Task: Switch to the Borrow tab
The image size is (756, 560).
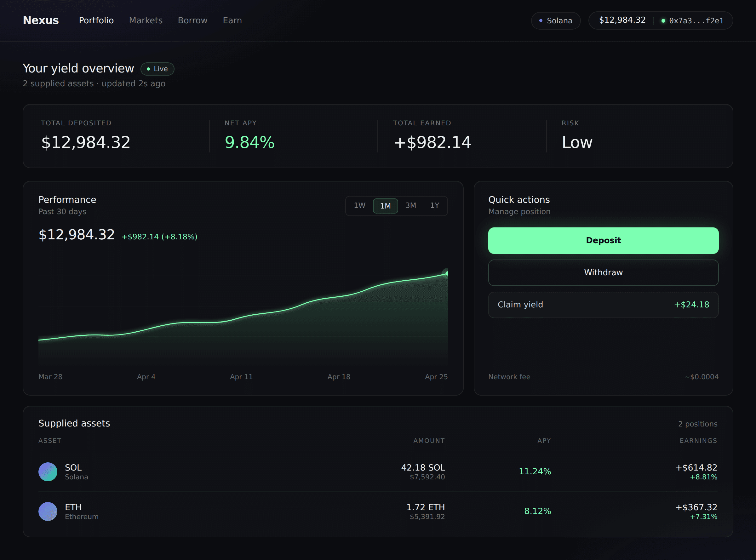Action: click(x=192, y=20)
